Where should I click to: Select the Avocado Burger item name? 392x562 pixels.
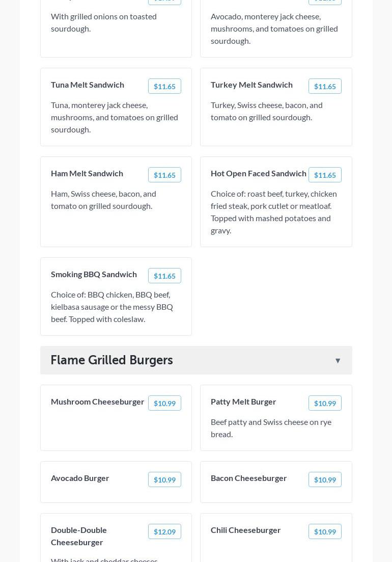pos(80,478)
